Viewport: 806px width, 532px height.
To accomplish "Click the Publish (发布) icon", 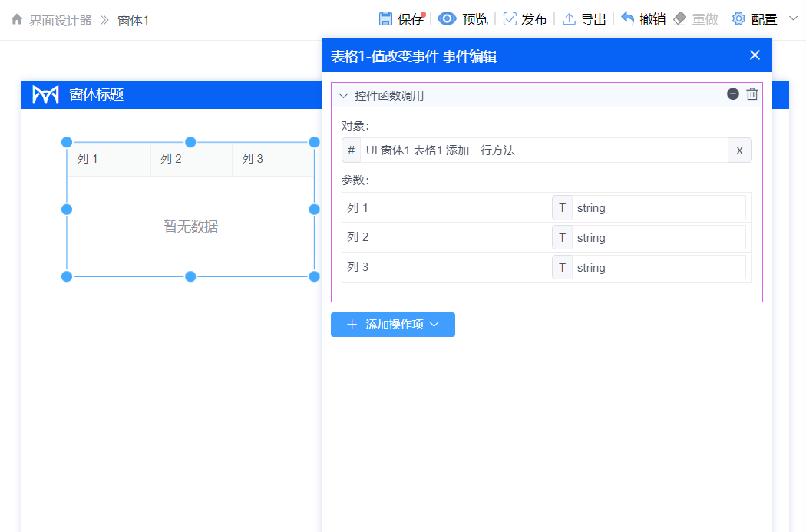I will [508, 18].
